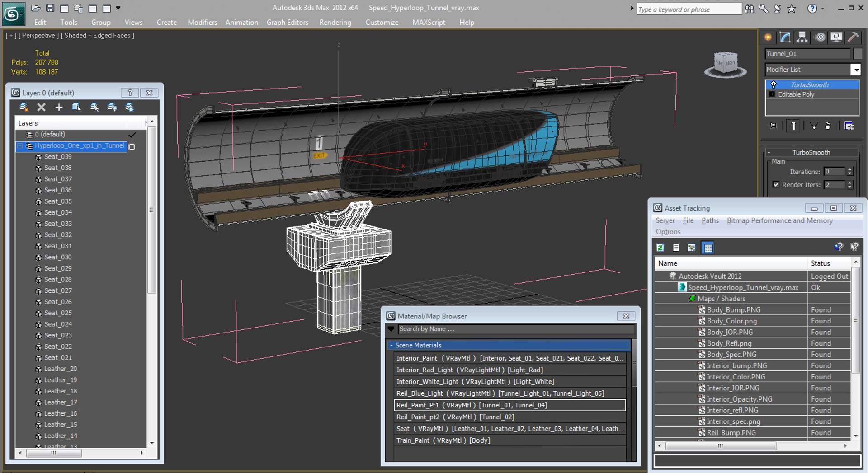Open Bitmap Performance and Memory menu

point(779,220)
